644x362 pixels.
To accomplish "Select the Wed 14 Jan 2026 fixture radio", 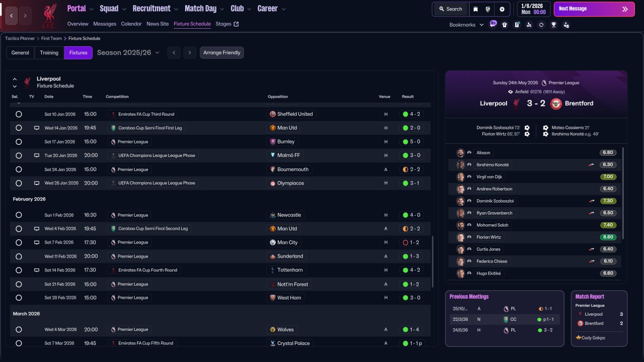I will (19, 128).
